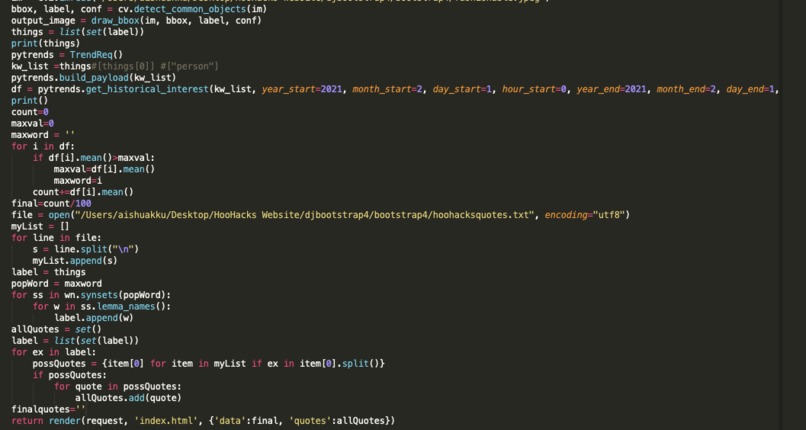Place cursor on 'label = things' line
The image size is (806, 430).
(48, 272)
